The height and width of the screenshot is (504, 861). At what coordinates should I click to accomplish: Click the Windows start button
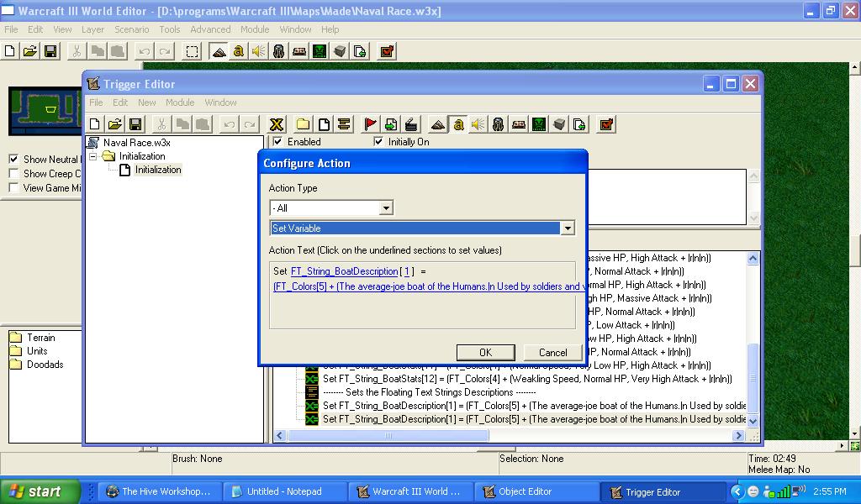(40, 491)
